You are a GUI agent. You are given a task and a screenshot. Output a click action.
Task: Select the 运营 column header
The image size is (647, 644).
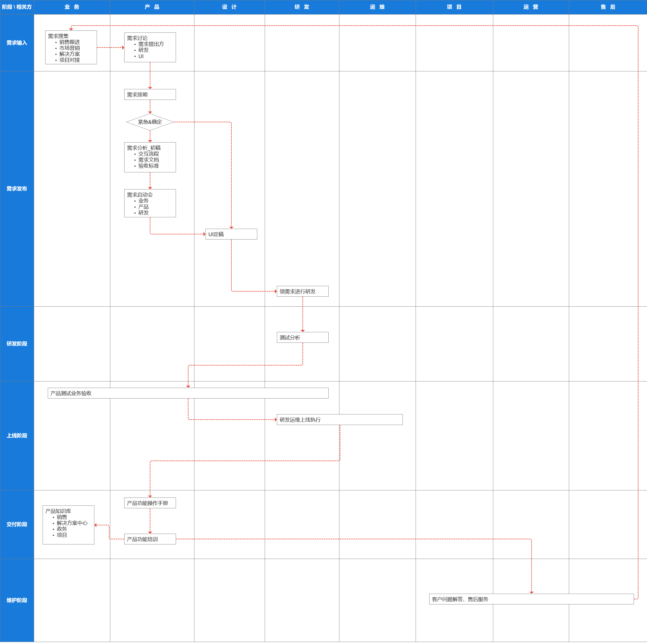[x=531, y=7]
